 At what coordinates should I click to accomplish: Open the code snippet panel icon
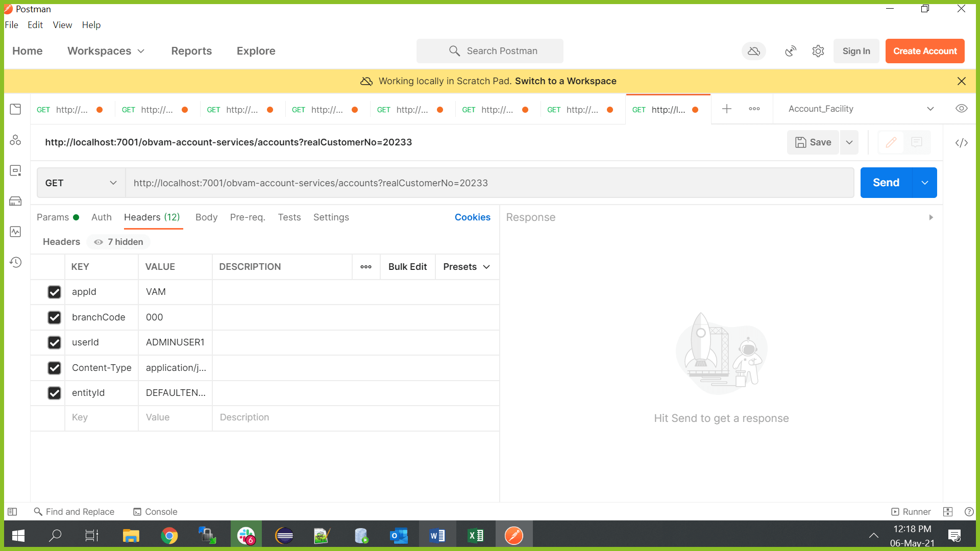pyautogui.click(x=961, y=143)
